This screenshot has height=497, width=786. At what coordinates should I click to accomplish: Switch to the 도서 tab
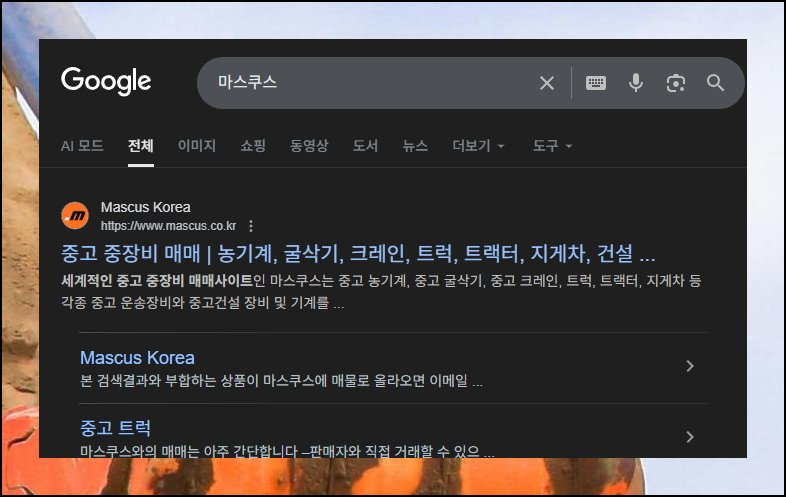pos(365,146)
